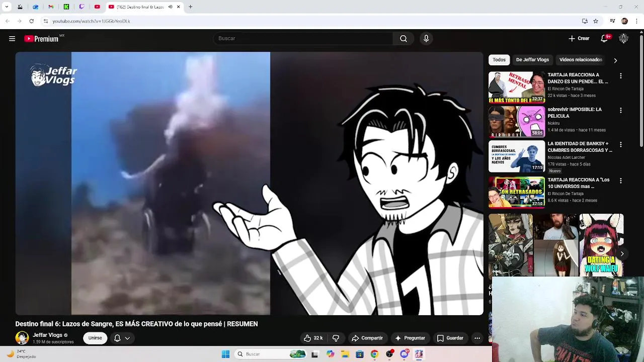Start voice search with microphone icon
The width and height of the screenshot is (644, 362).
click(x=426, y=39)
